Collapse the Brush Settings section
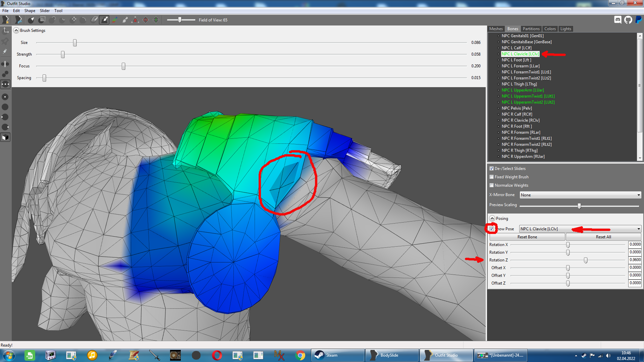Screen dimensions: 644x362 coord(16,31)
